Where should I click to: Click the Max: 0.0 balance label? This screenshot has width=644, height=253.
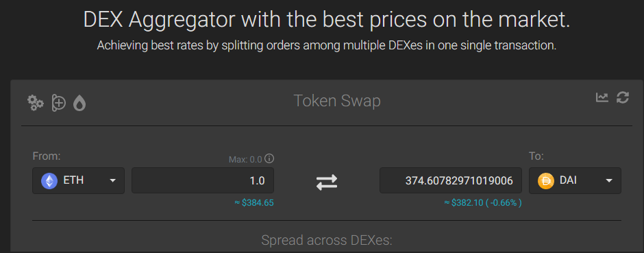click(245, 159)
